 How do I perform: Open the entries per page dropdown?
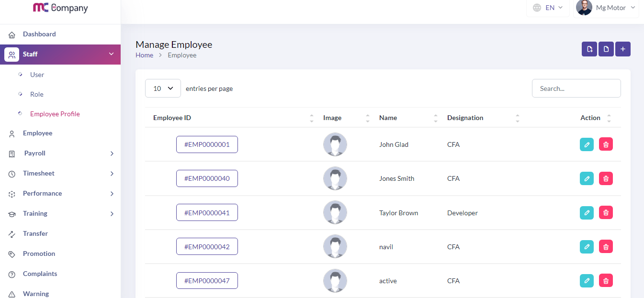[x=163, y=88]
